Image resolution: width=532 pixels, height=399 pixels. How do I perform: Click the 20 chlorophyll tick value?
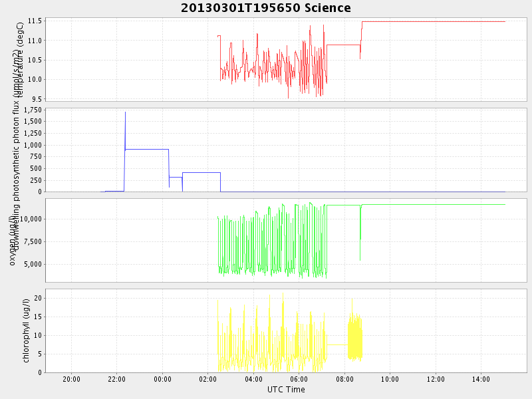38,298
